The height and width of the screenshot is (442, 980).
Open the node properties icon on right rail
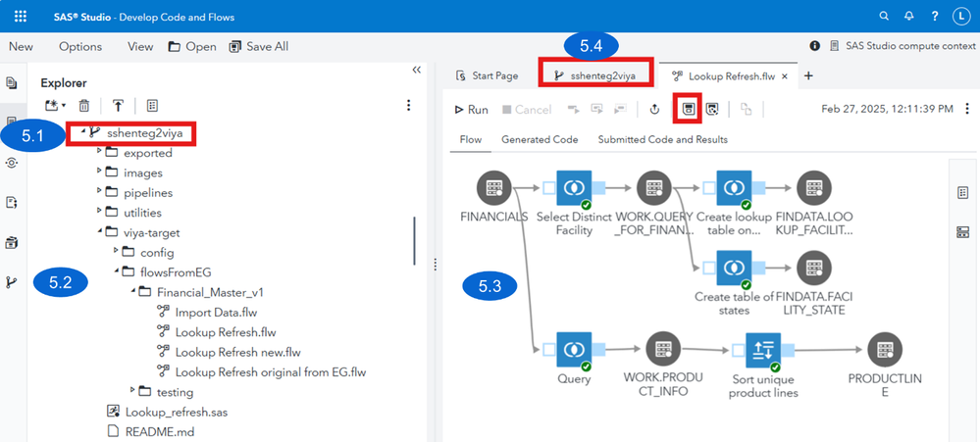[x=962, y=193]
